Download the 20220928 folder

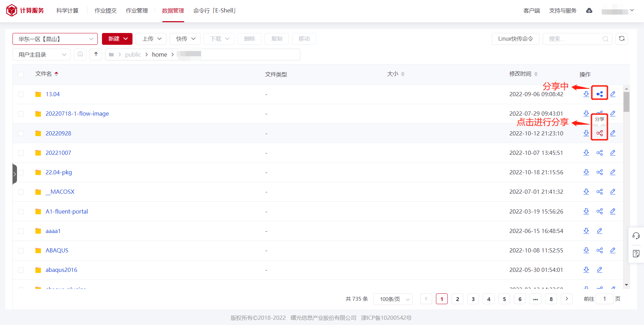(x=586, y=133)
